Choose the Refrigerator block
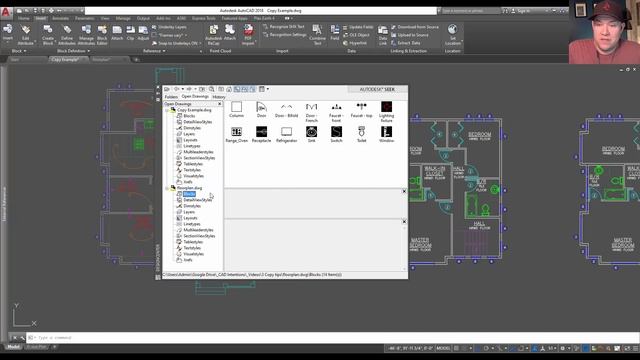 287,134
